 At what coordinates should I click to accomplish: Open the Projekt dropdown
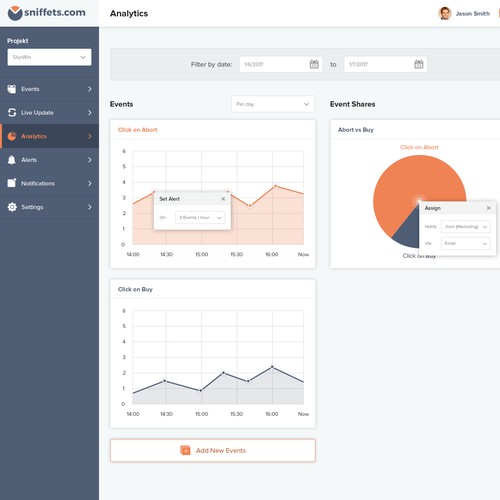point(49,57)
